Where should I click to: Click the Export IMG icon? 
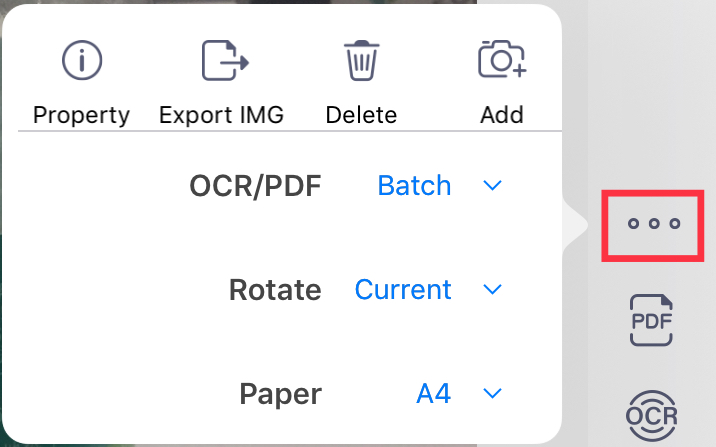[x=223, y=61]
